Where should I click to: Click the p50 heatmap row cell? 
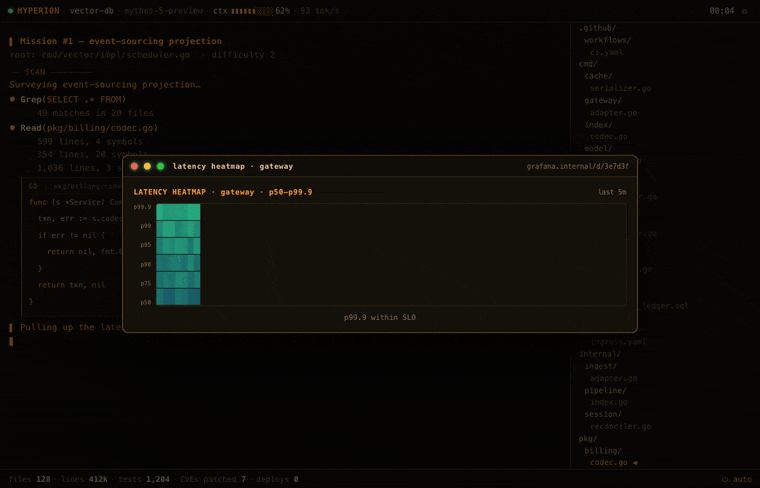pyautogui.click(x=178, y=297)
